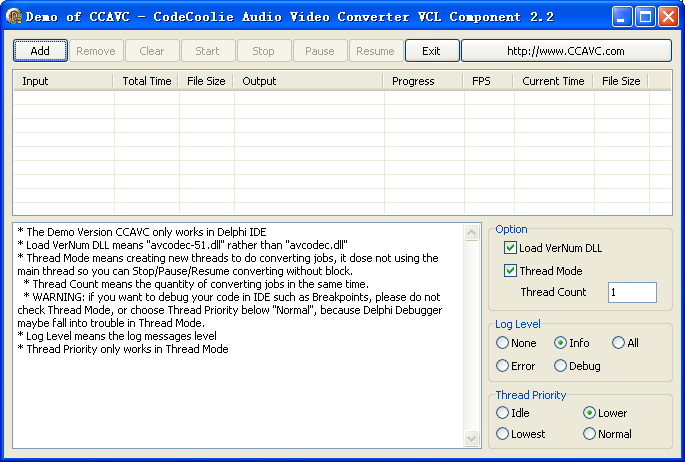
Task: Click the scroll up arrow in notes box
Action: pos(471,233)
